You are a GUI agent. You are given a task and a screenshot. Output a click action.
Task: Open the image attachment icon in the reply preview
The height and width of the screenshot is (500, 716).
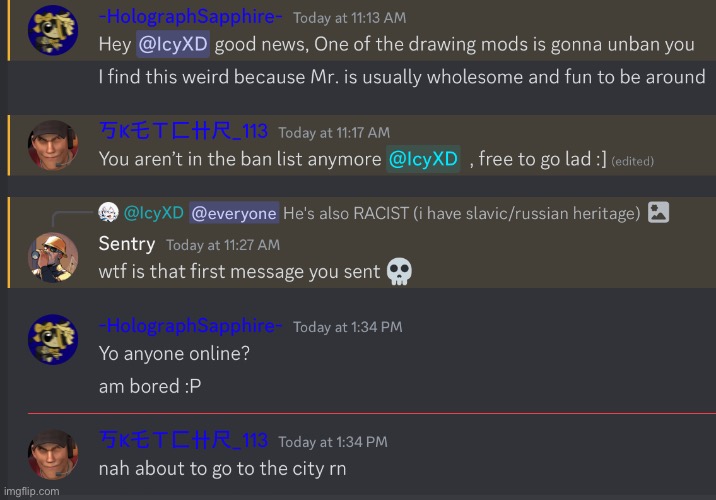(x=658, y=212)
